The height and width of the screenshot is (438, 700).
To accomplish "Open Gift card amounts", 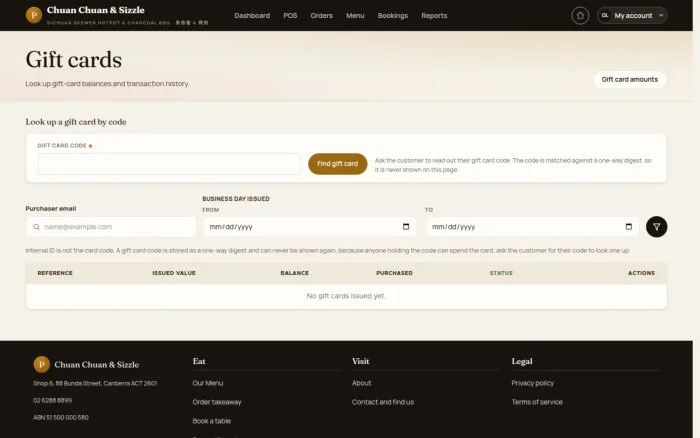I will point(629,79).
